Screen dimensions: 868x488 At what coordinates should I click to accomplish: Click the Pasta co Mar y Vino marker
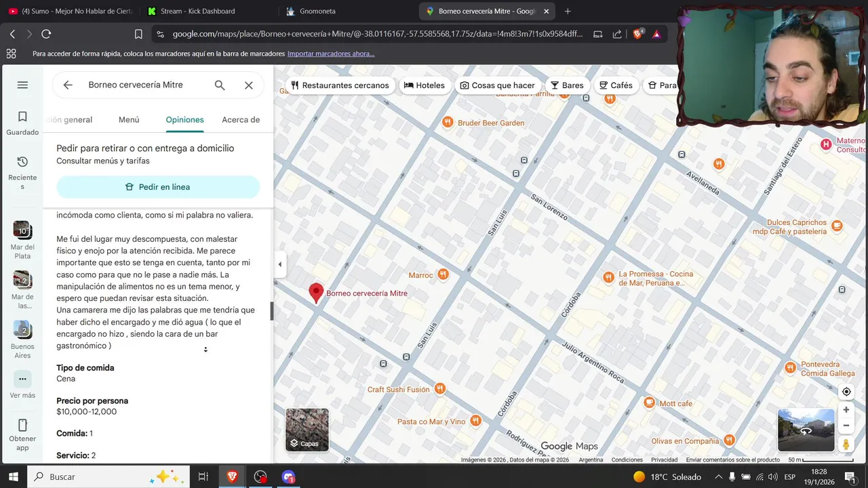tap(475, 421)
